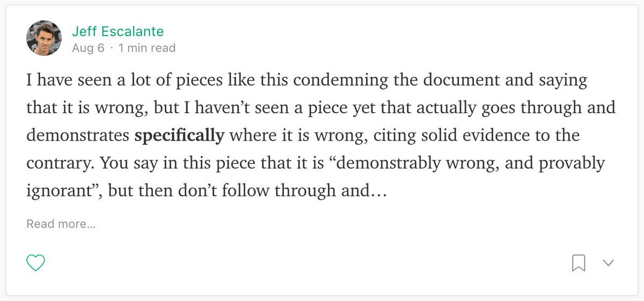Screen dimensions: 644x301
Task: Click the word "ignorant" in the response
Action: click(x=56, y=190)
